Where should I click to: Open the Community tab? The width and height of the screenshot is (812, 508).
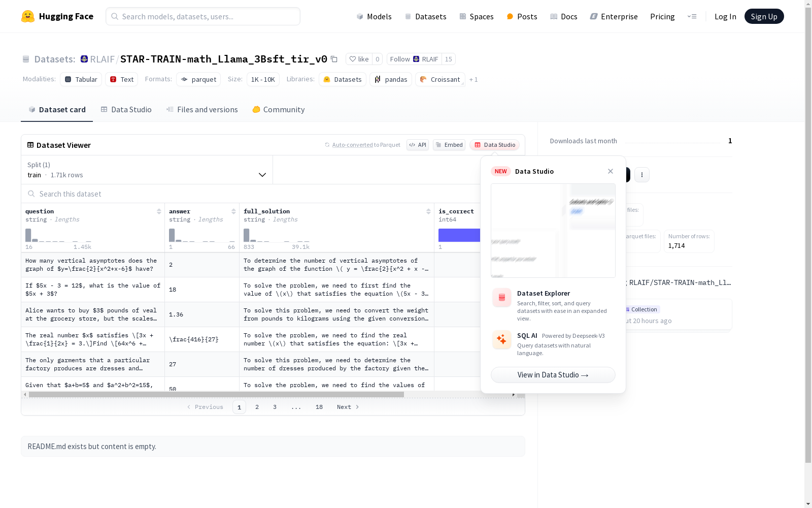point(279,109)
